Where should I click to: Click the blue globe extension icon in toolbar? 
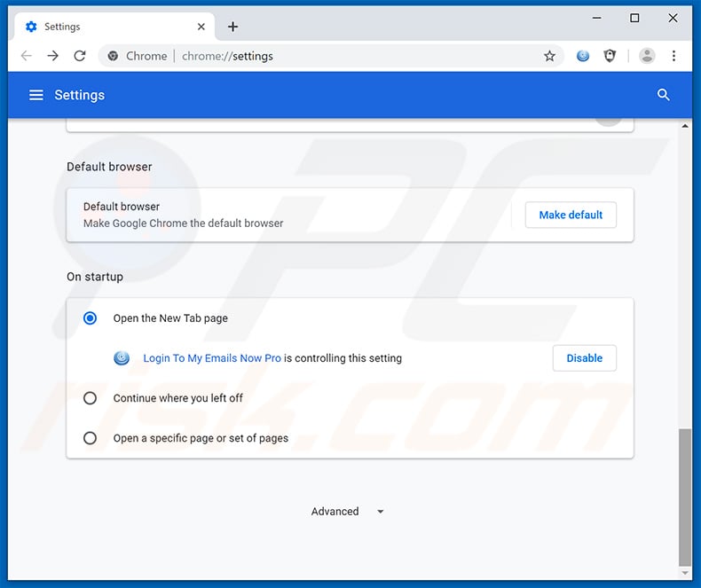pyautogui.click(x=583, y=56)
